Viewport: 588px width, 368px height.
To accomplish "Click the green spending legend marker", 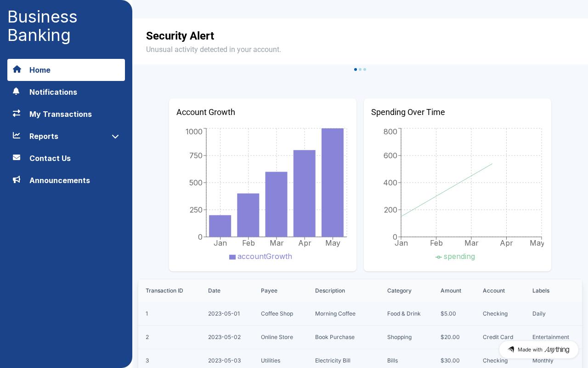I will 439,257.
